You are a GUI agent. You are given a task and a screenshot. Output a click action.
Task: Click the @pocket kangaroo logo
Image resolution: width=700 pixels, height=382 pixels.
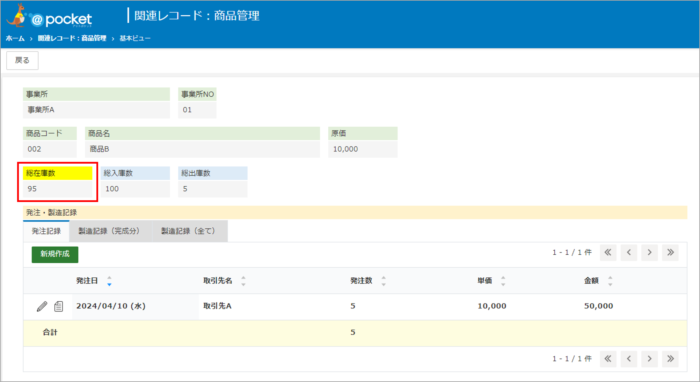pyautogui.click(x=49, y=17)
